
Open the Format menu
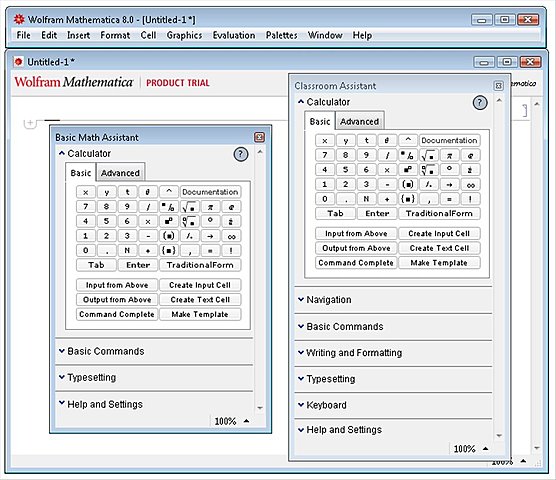pos(115,35)
